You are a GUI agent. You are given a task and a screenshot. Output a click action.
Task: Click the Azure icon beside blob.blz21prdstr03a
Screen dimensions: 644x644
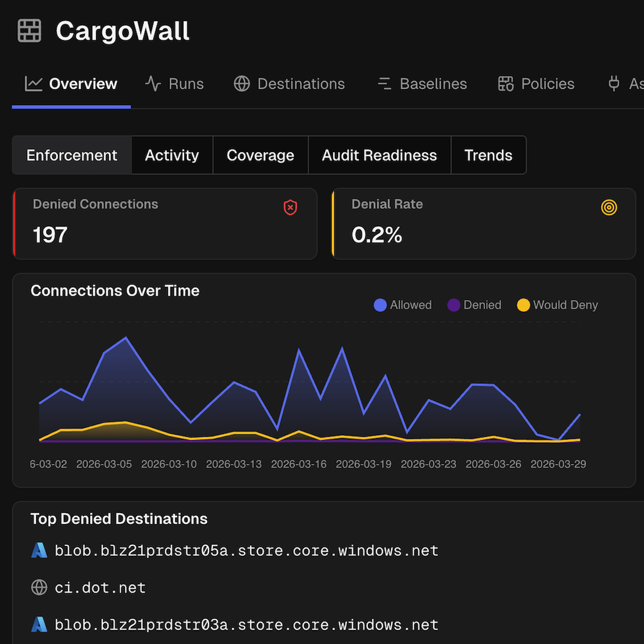coord(39,625)
